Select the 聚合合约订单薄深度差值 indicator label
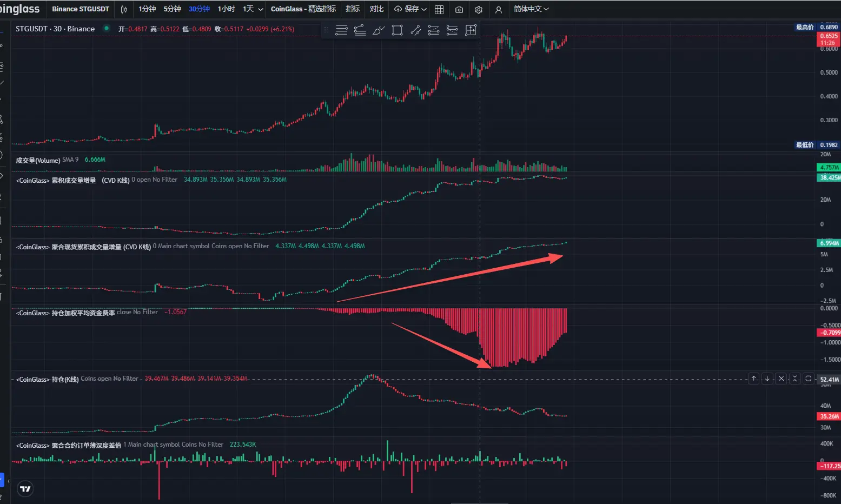Viewport: 841px width, 504px height. point(69,445)
